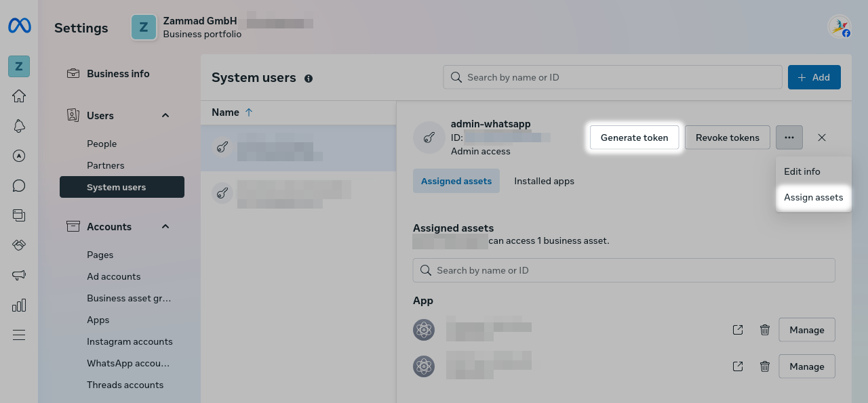868x403 pixels.
Task: Click the Generate token button
Action: coord(634,137)
